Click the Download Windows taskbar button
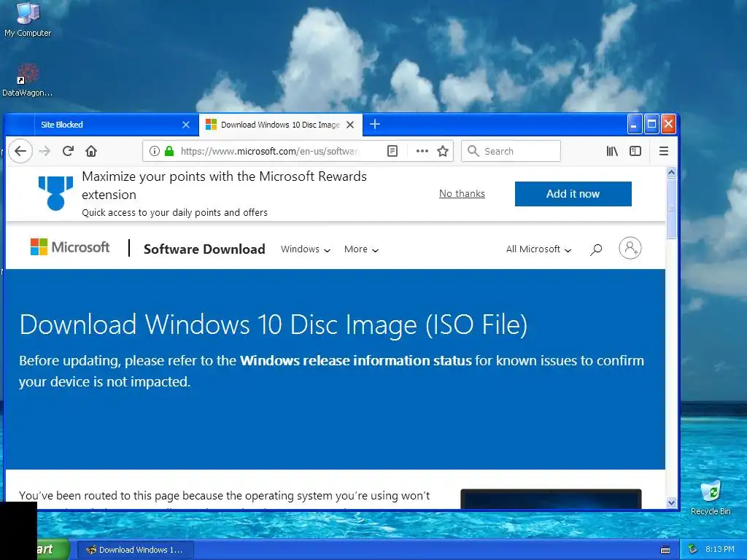Viewport: 747px width, 560px height. [x=135, y=550]
